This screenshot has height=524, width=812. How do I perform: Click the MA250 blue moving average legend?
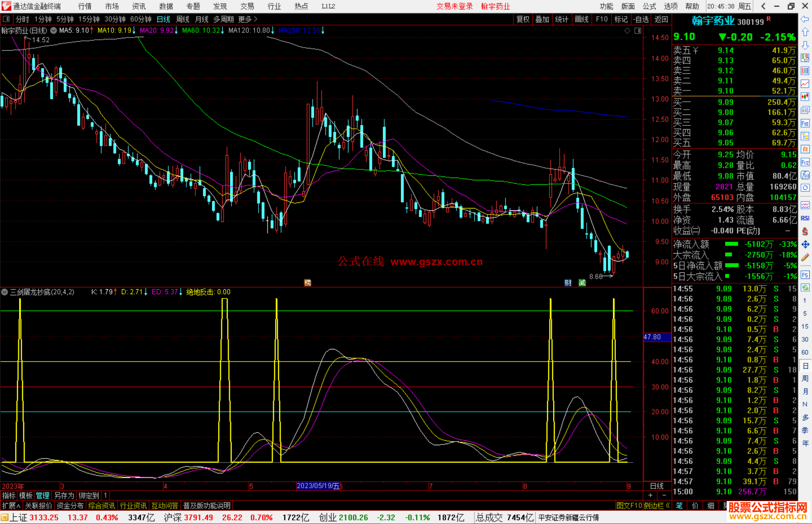pos(299,30)
